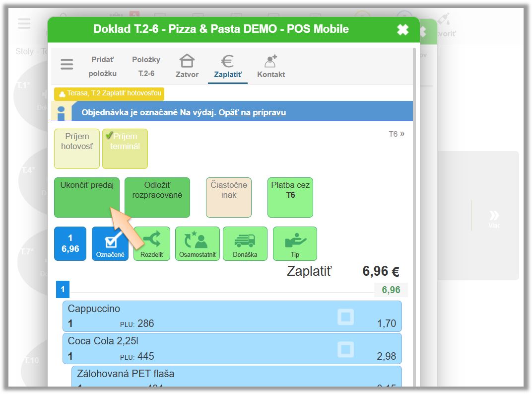This screenshot has height=396, width=532.
Task: Select the Príjem hotovosť payment tile
Action: (x=77, y=149)
